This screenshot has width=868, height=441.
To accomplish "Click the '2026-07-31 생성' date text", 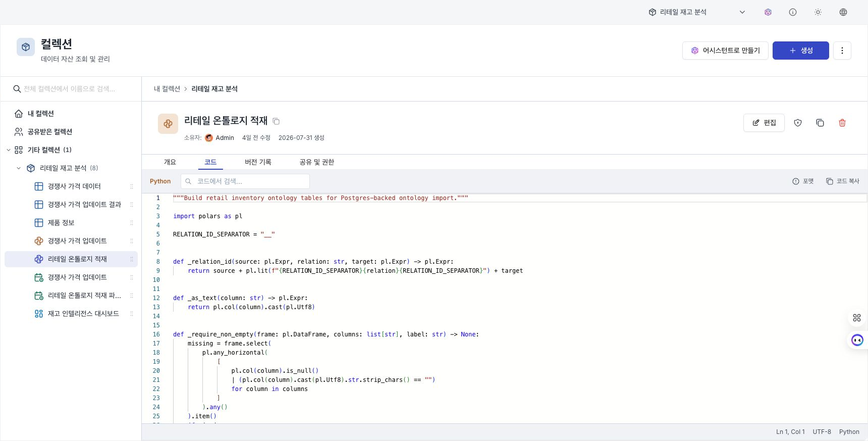I will [301, 138].
